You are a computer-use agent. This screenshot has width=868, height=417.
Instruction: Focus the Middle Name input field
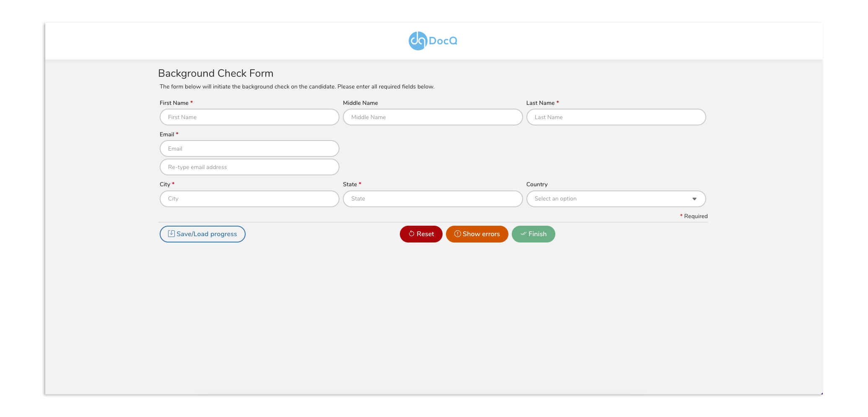point(433,117)
